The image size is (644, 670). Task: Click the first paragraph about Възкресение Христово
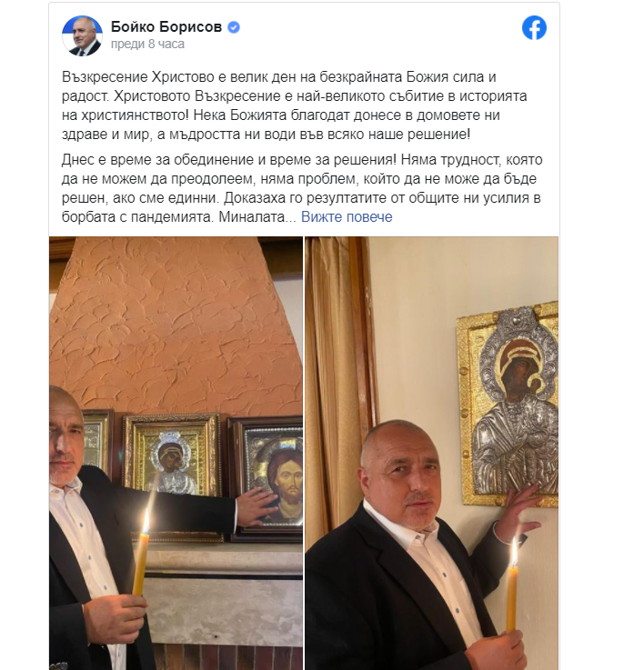coord(294,105)
